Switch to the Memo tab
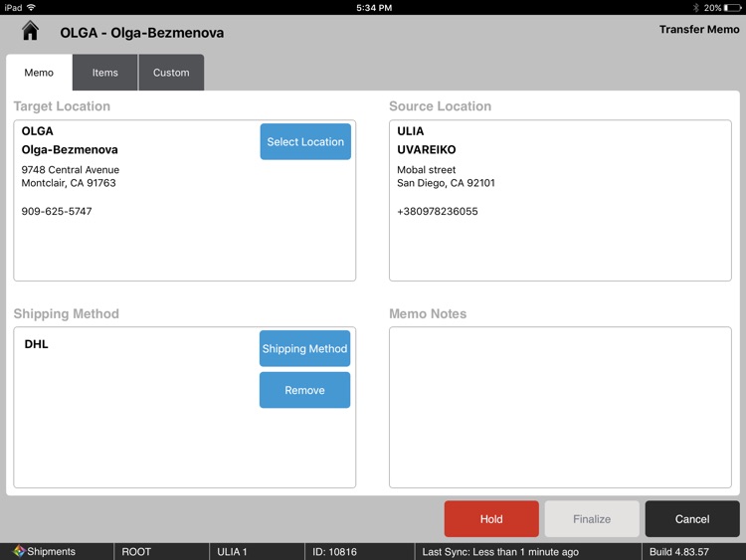The height and width of the screenshot is (560, 746). (x=39, y=73)
